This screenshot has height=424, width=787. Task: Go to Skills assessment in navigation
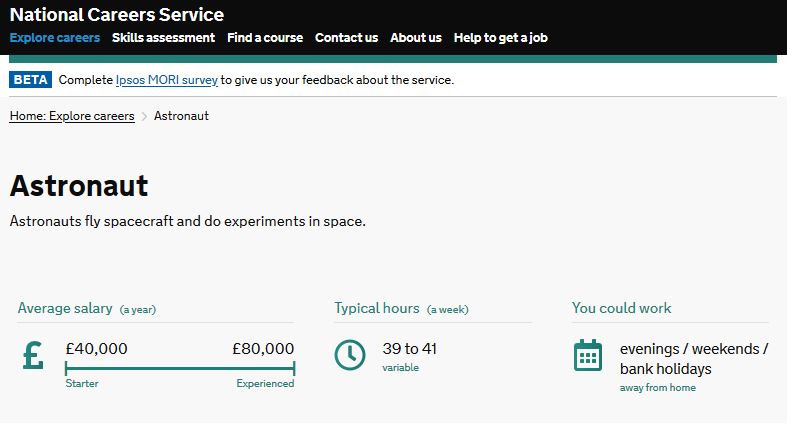[x=163, y=38]
